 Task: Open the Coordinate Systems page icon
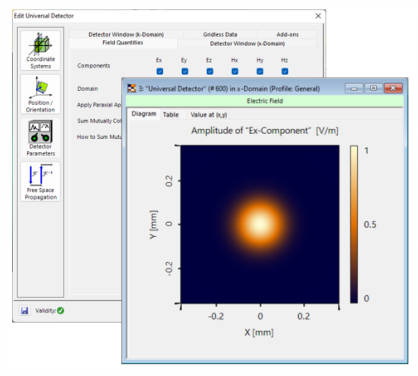click(x=40, y=50)
